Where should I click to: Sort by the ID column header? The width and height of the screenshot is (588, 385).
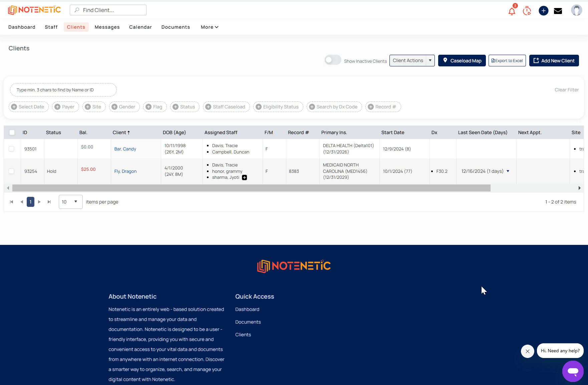pos(25,132)
